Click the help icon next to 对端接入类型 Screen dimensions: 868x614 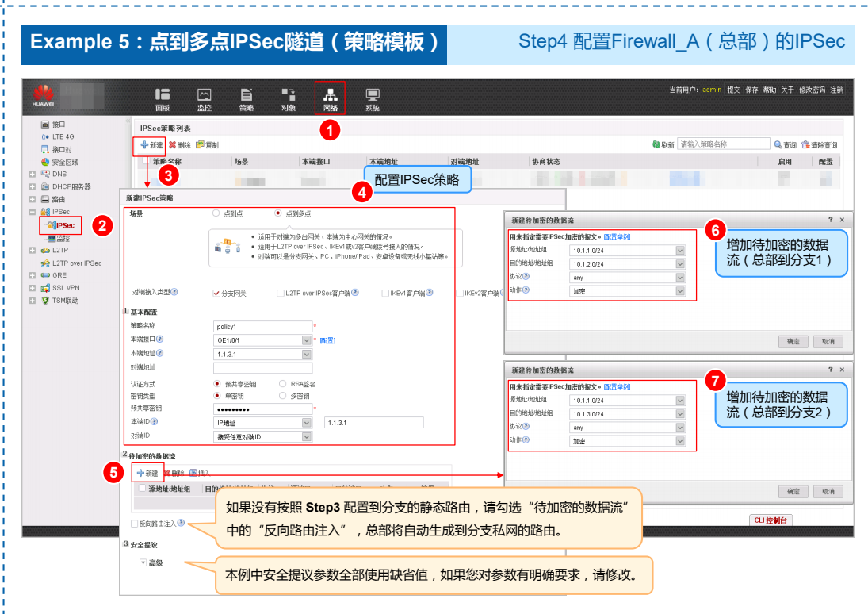pyautogui.click(x=174, y=292)
